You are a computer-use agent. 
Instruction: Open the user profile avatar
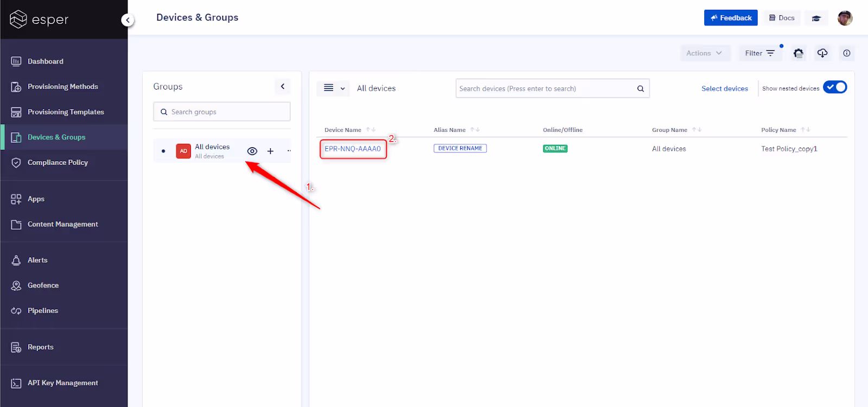point(845,18)
